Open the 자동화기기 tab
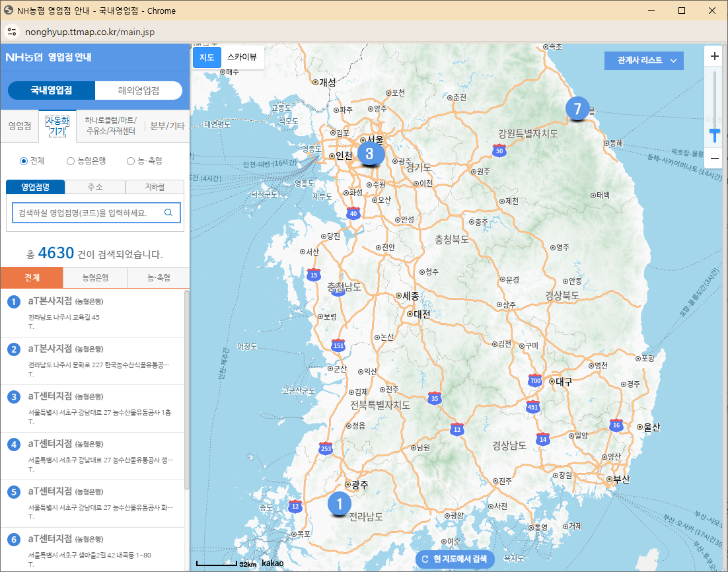The image size is (728, 572). [57, 125]
